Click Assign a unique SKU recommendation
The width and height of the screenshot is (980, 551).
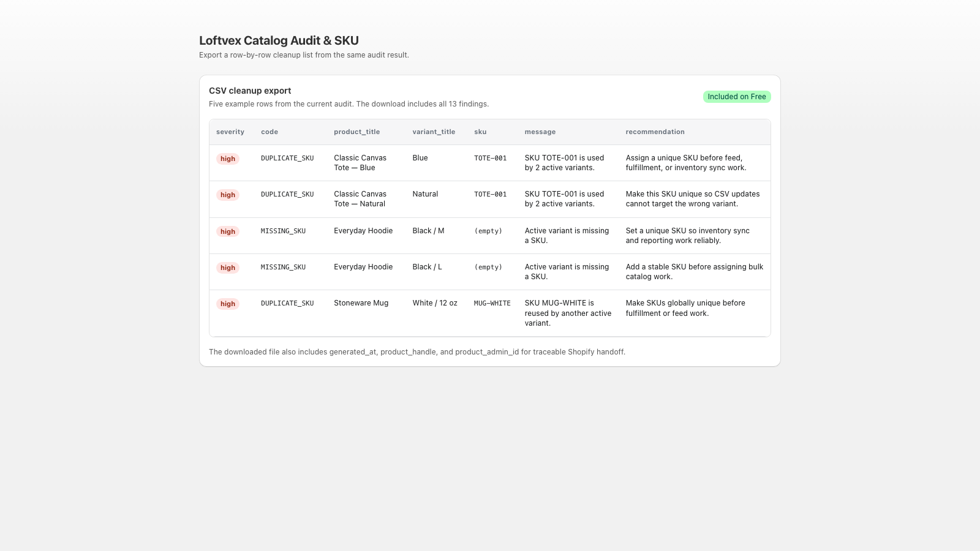point(686,163)
